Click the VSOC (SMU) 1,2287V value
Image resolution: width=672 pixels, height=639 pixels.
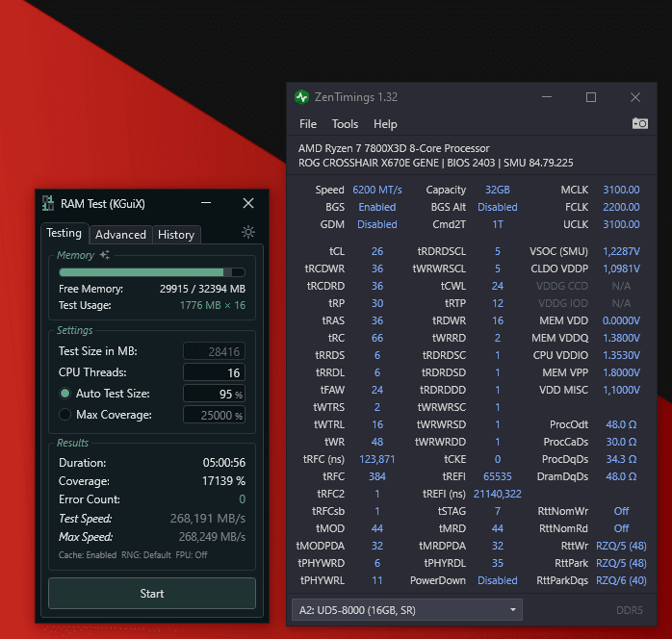pos(621,251)
